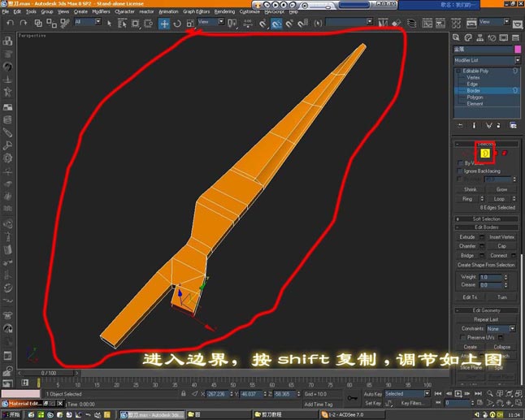Toggle the Snaps magnet icon

pos(262,23)
